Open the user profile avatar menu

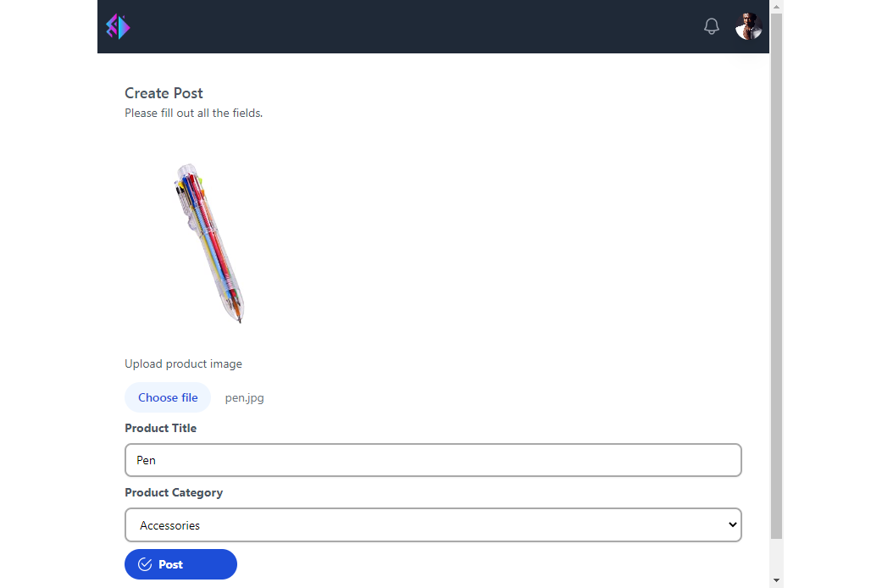(x=749, y=26)
